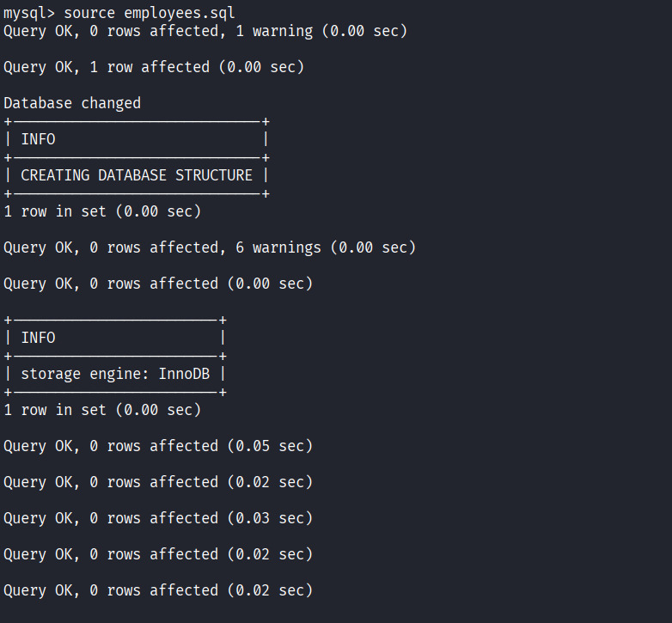The image size is (672, 623).
Task: Click the query result line showing 0.03 sec
Action: [x=158, y=518]
